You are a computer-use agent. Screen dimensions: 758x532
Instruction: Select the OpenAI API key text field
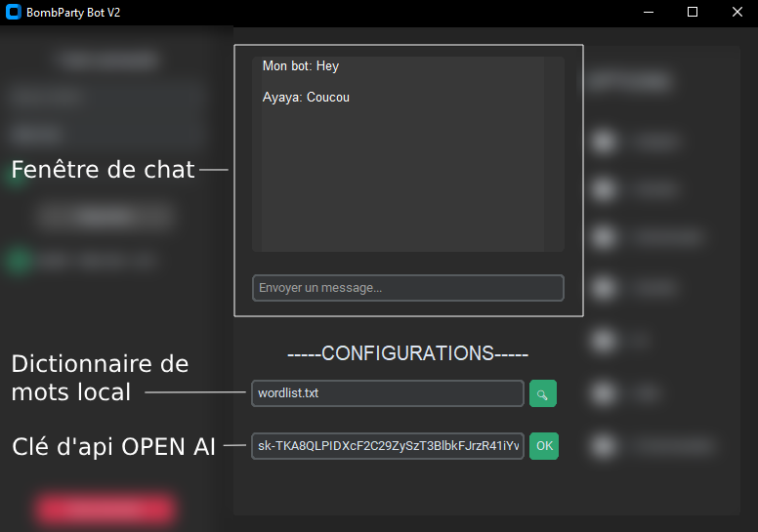pyautogui.click(x=387, y=446)
